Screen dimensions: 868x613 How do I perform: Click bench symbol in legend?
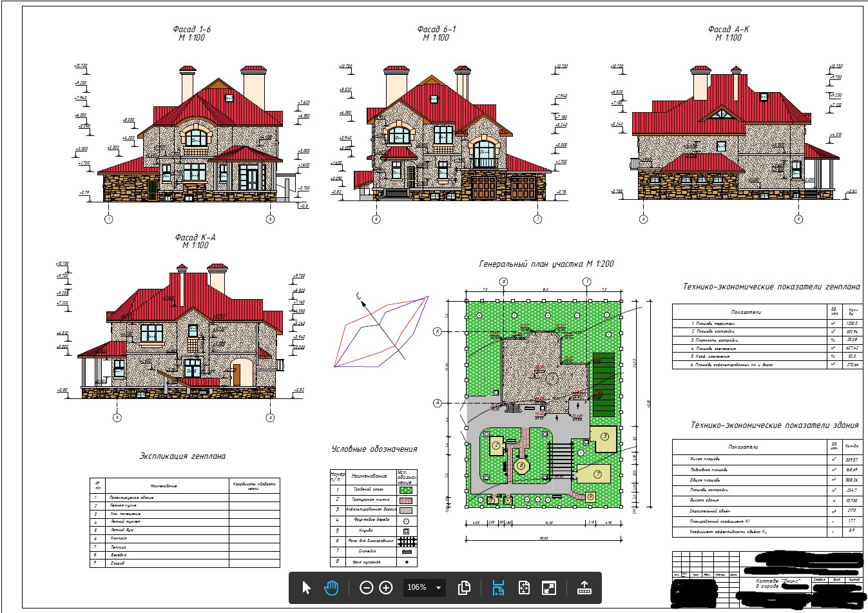tap(407, 552)
